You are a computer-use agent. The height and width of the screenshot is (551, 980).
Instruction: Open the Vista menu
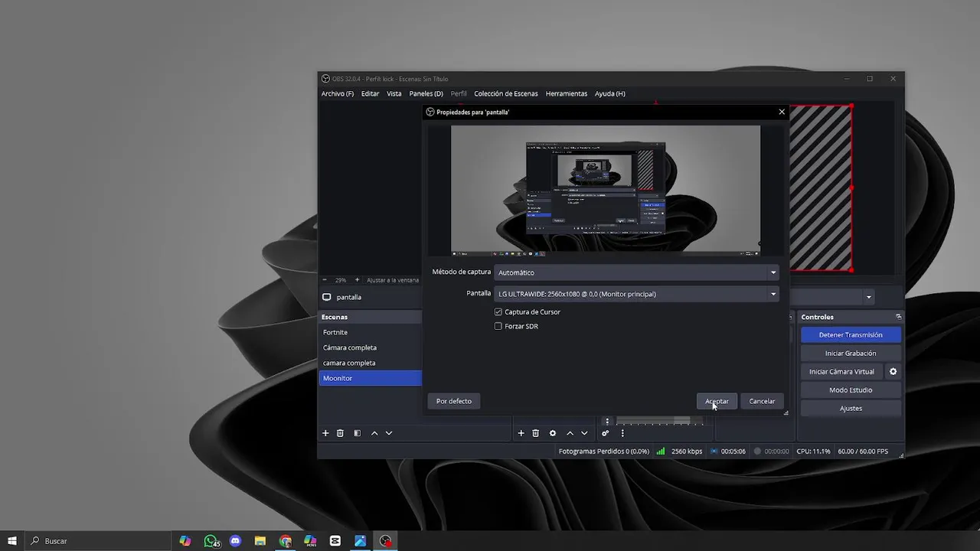[x=394, y=93]
